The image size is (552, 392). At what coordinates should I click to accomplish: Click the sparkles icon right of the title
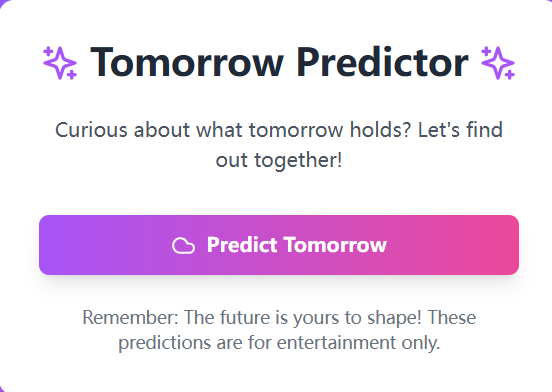pos(498,63)
